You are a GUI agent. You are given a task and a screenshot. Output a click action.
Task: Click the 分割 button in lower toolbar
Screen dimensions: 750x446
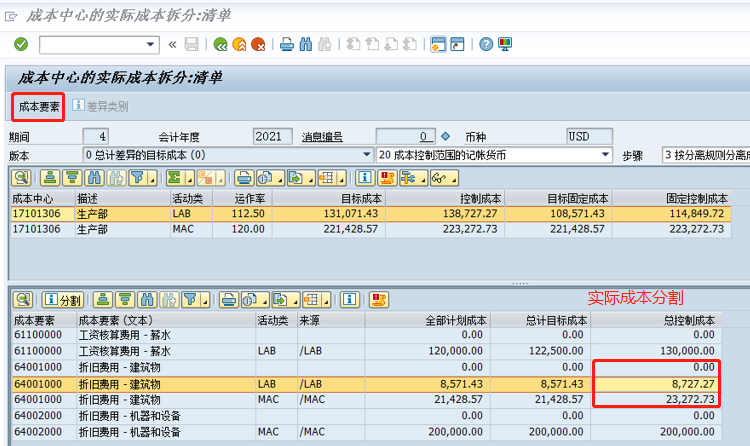click(x=63, y=300)
